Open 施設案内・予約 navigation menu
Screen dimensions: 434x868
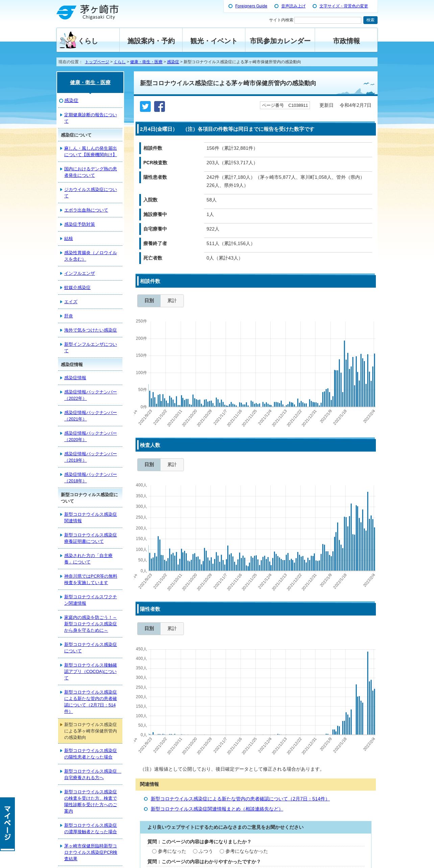[x=151, y=40]
